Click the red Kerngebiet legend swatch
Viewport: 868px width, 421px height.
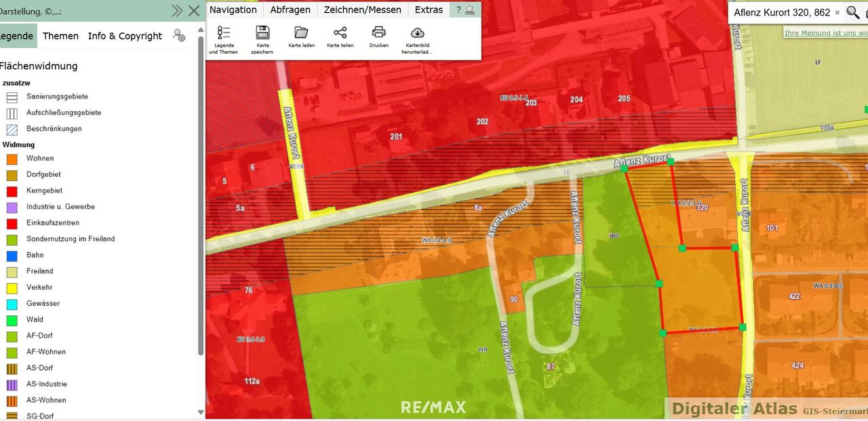[x=12, y=191]
